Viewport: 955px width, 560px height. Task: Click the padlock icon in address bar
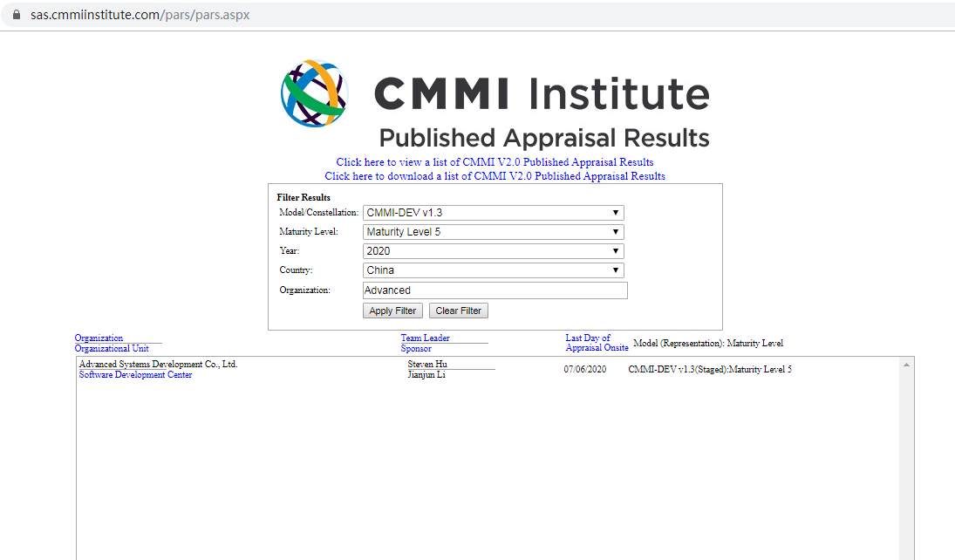[x=17, y=16]
